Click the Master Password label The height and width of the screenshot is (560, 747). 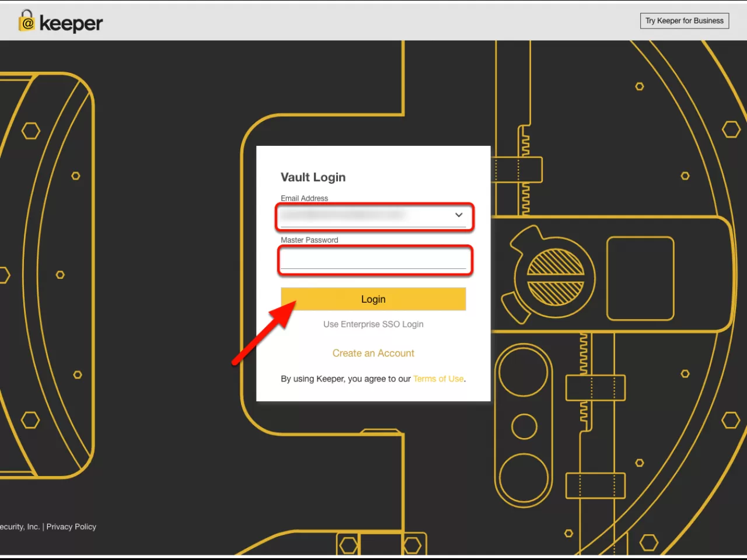(309, 240)
